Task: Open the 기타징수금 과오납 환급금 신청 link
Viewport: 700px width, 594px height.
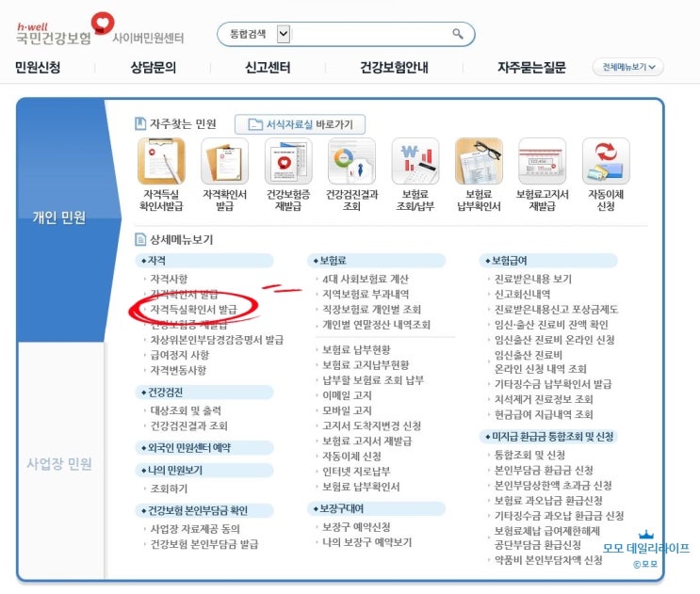Action: pos(560,516)
